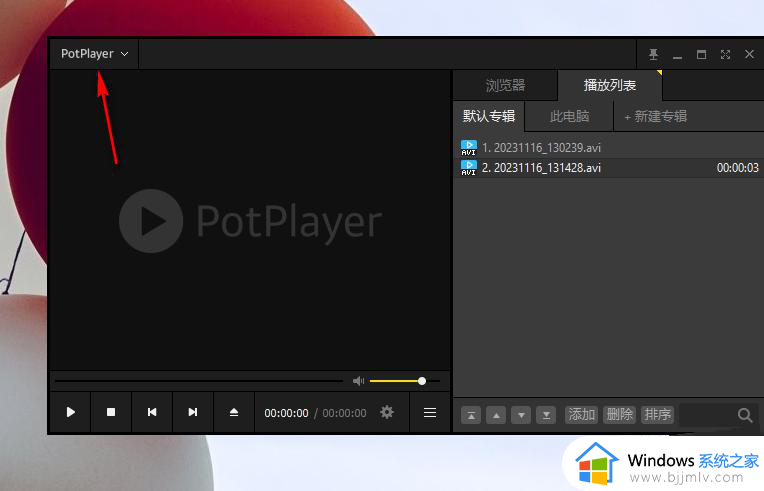Click the video seek bar
This screenshot has height=491, width=764.
(199, 381)
